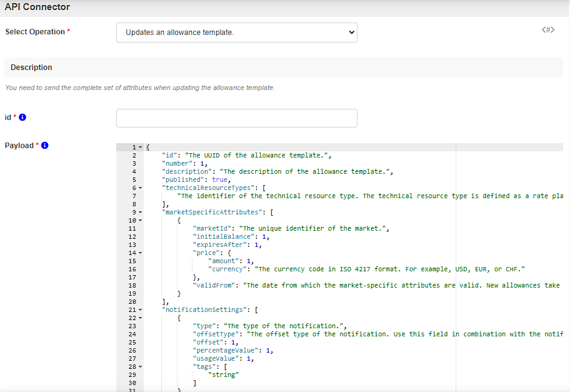Click the <#> placeholder icon
The width and height of the screenshot is (570, 392).
click(x=547, y=30)
